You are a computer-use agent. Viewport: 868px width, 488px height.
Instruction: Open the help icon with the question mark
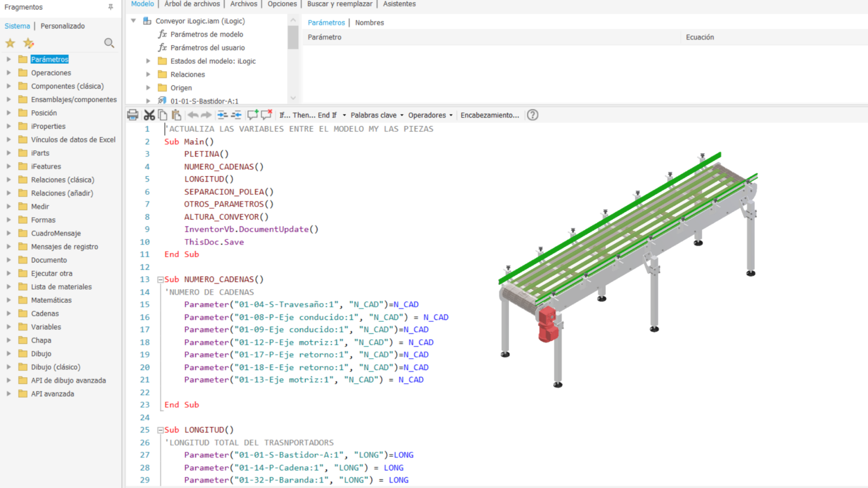(532, 115)
